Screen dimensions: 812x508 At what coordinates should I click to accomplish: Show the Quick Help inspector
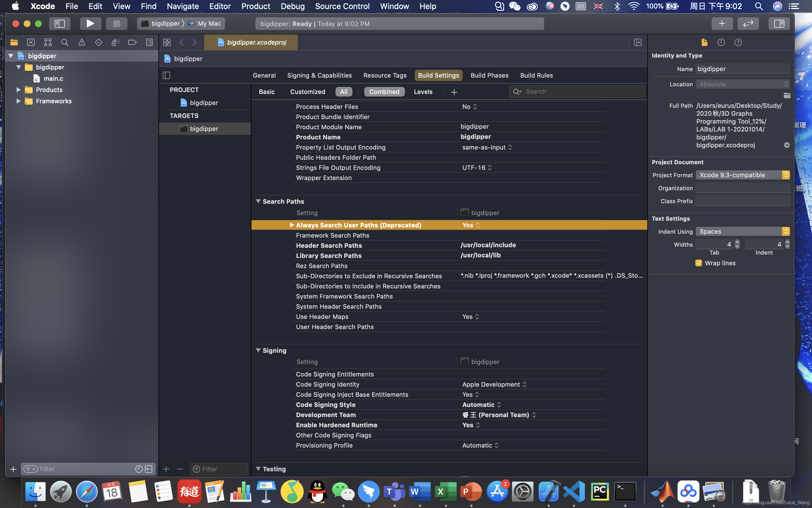point(738,42)
